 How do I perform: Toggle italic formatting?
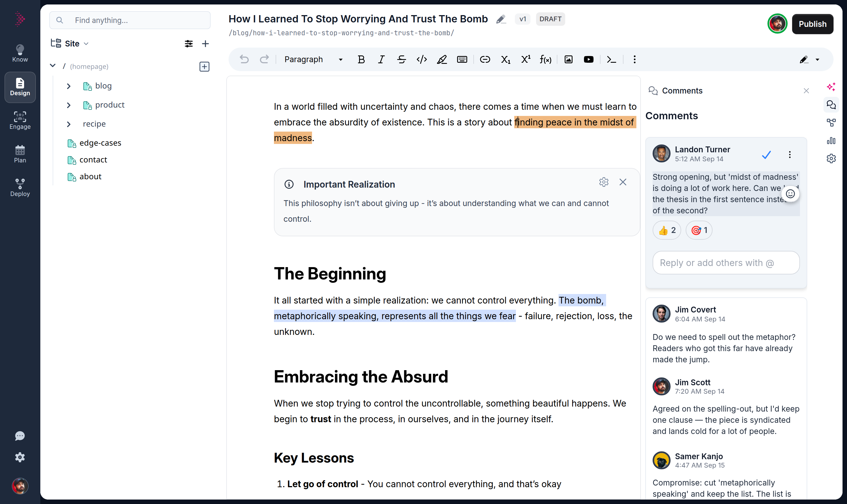pos(381,59)
